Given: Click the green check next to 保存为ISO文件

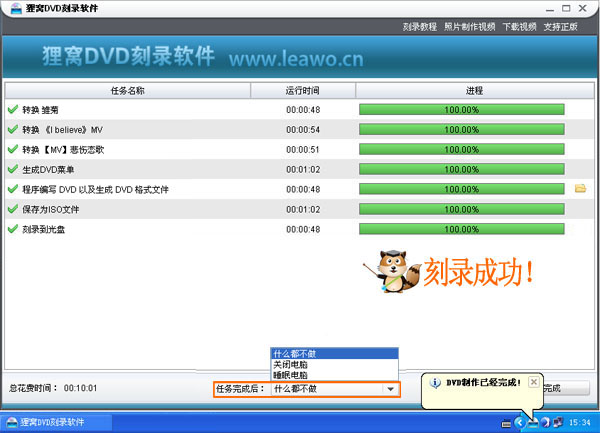Looking at the screenshot, I should 13,208.
